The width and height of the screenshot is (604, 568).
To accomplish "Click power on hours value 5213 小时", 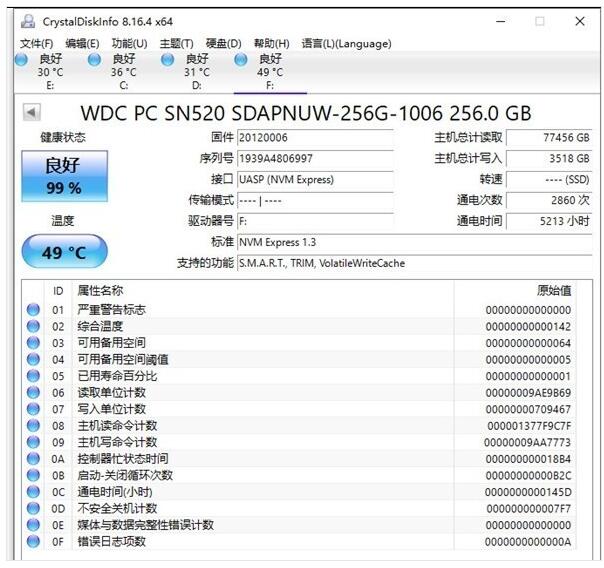I will tap(549, 221).
